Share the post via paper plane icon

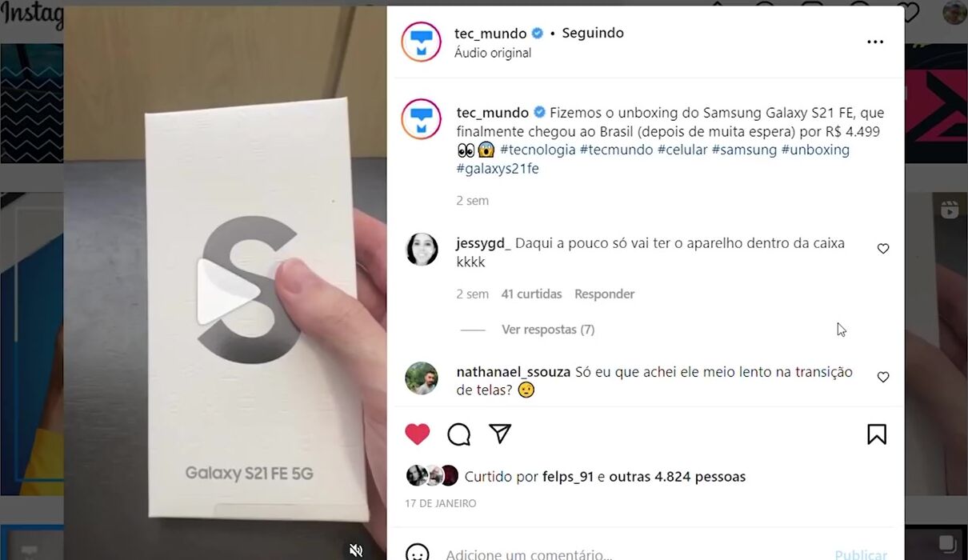(x=500, y=434)
